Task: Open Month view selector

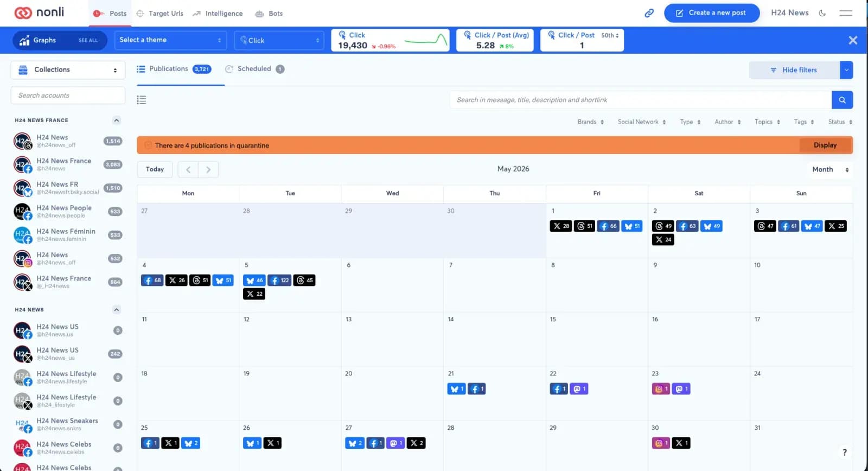Action: point(830,169)
